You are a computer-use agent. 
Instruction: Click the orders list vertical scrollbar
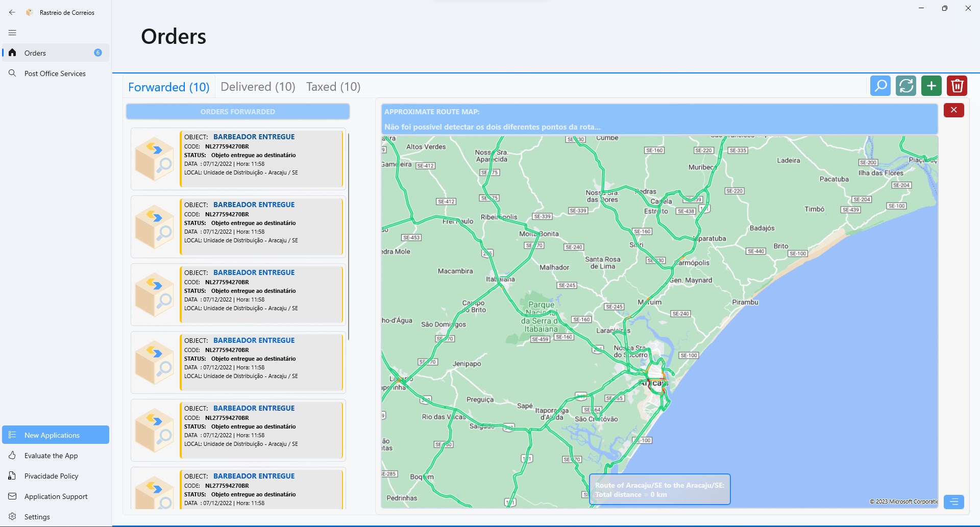(x=349, y=237)
